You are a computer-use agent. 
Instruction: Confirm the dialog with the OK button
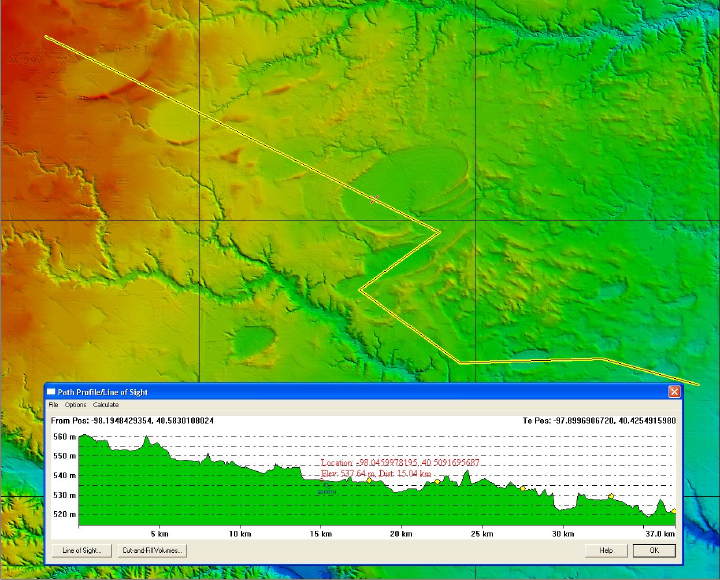(654, 550)
